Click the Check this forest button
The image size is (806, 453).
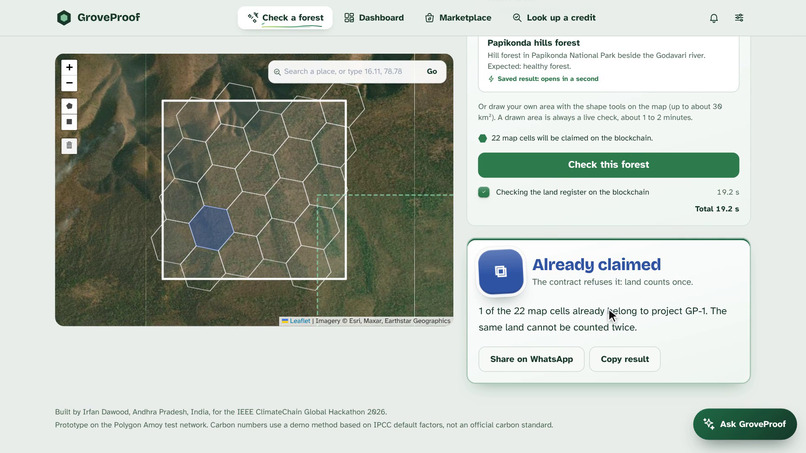tap(609, 165)
